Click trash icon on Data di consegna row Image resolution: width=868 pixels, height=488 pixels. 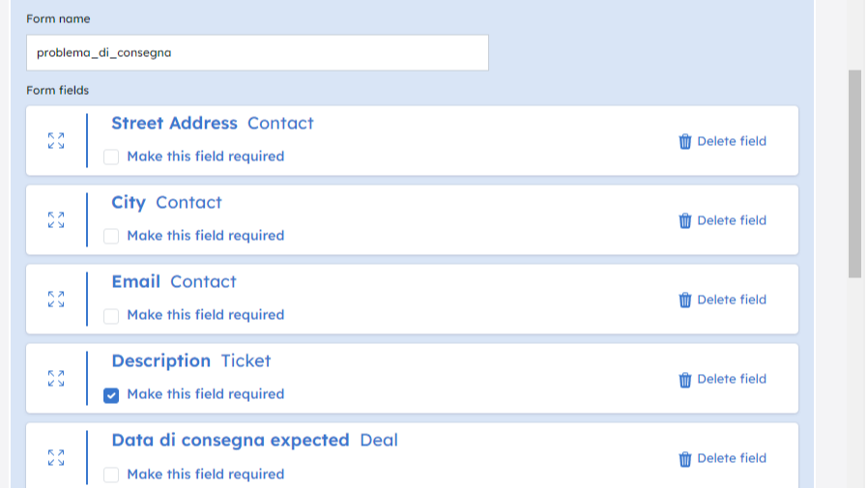point(685,458)
